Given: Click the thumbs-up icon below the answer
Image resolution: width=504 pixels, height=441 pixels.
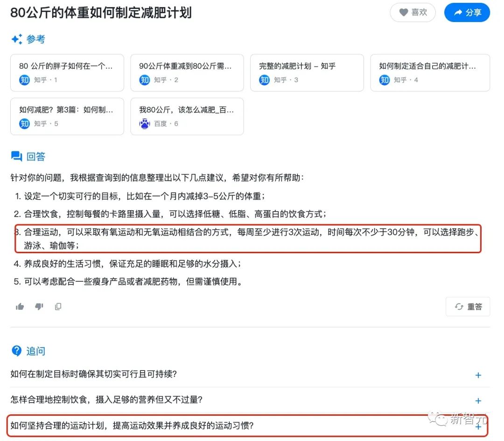Looking at the screenshot, I should 20,306.
